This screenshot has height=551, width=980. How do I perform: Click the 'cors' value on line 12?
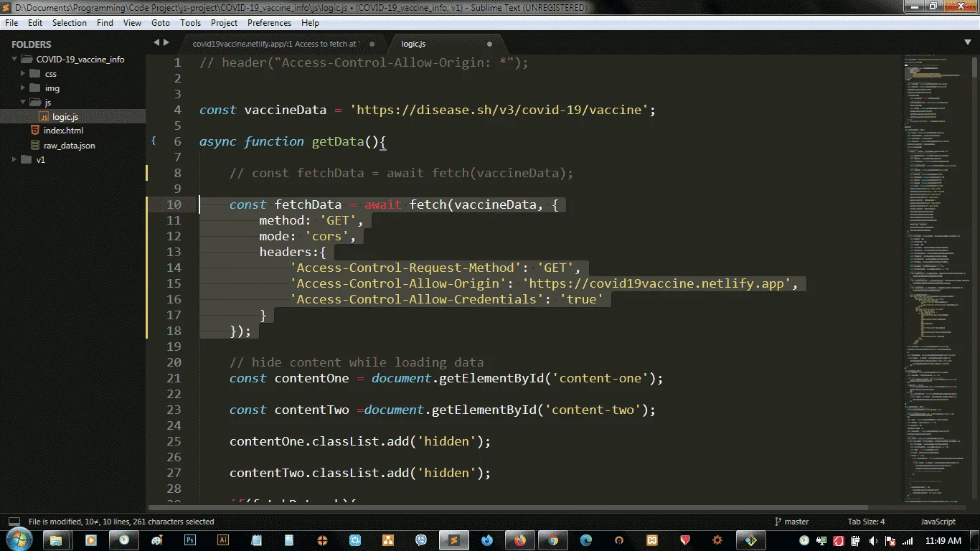click(x=326, y=236)
